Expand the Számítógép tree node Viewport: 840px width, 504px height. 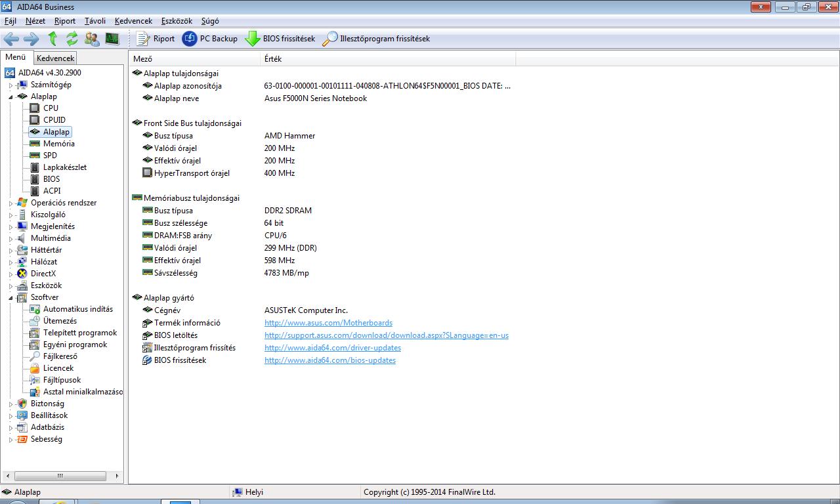10,85
